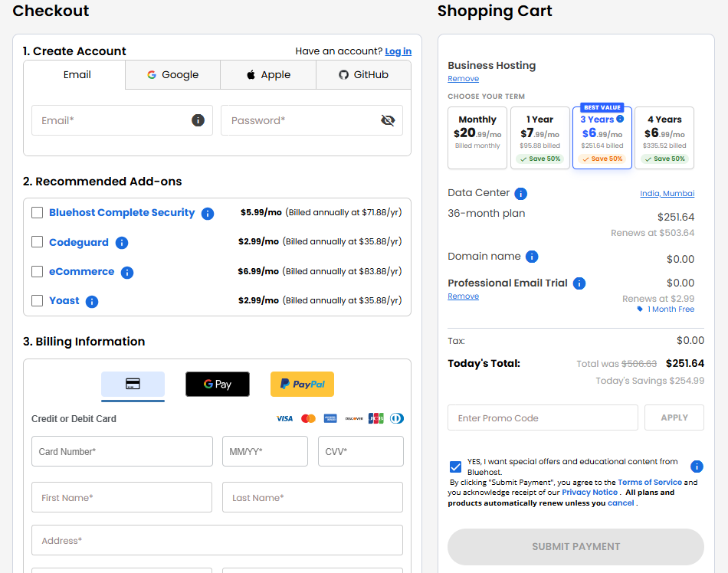Select the 4 Years term option
This screenshot has height=573, width=728.
pyautogui.click(x=664, y=138)
